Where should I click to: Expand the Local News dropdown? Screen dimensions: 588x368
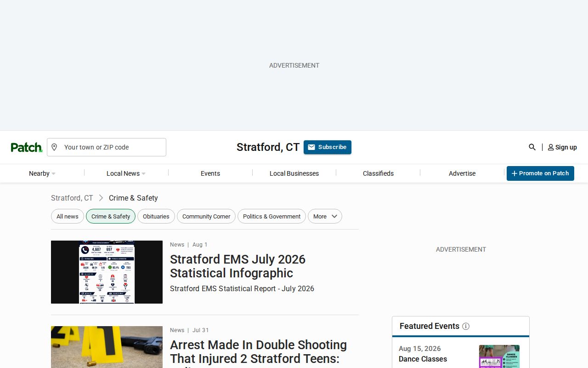pos(126,173)
